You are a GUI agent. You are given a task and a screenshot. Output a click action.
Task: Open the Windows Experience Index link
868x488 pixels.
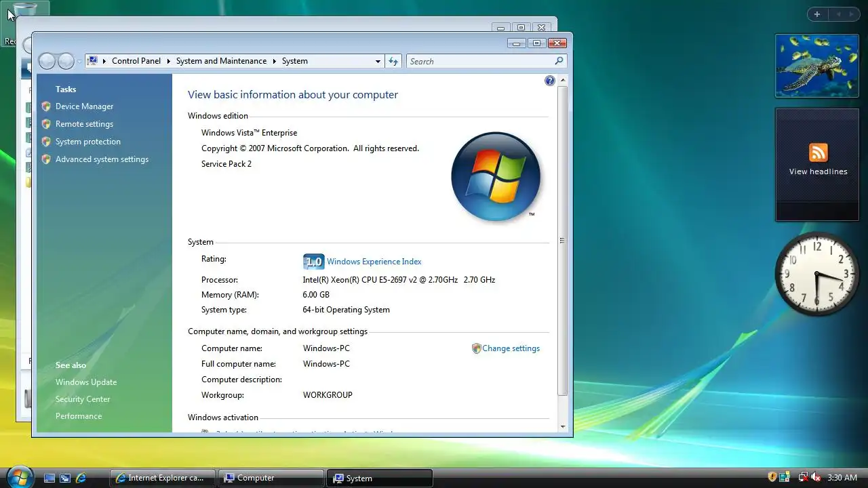(374, 262)
